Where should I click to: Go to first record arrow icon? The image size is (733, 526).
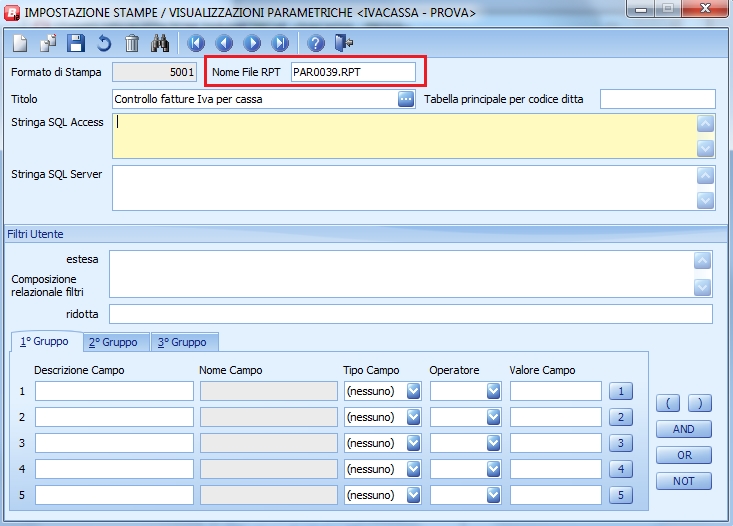(x=196, y=43)
